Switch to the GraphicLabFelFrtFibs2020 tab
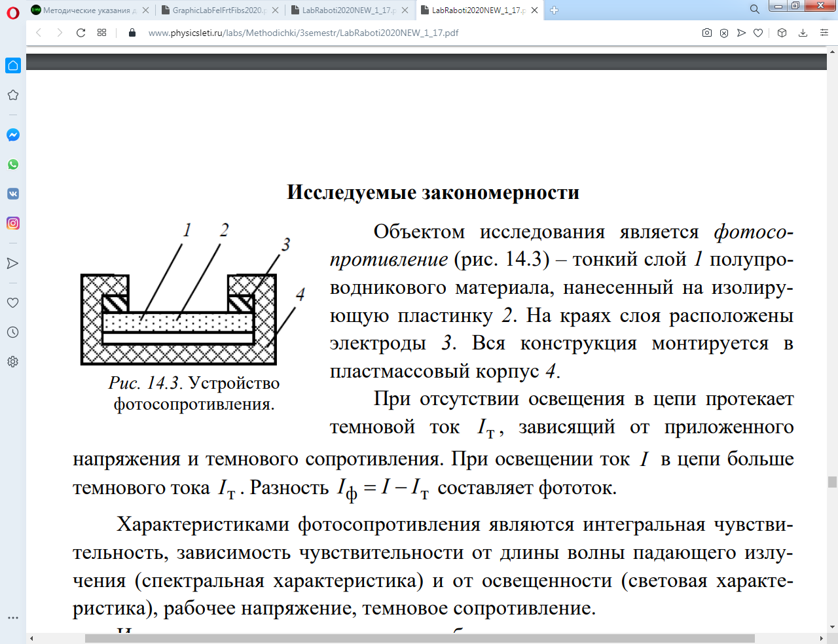 (219, 10)
